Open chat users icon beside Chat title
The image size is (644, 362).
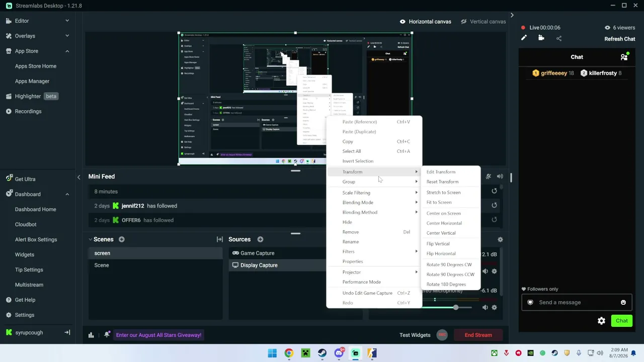tap(624, 57)
